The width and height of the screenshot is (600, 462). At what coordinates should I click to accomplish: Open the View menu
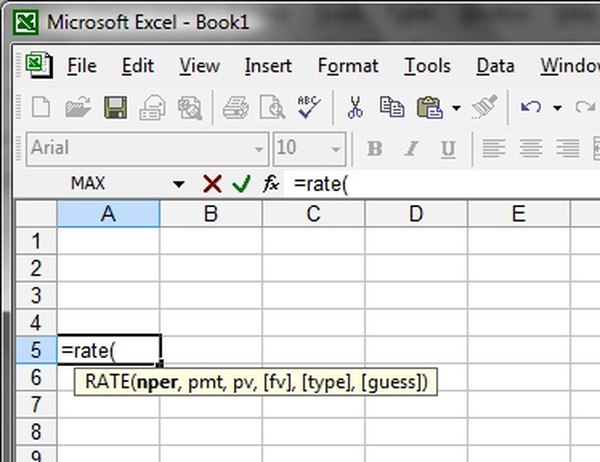pos(200,66)
